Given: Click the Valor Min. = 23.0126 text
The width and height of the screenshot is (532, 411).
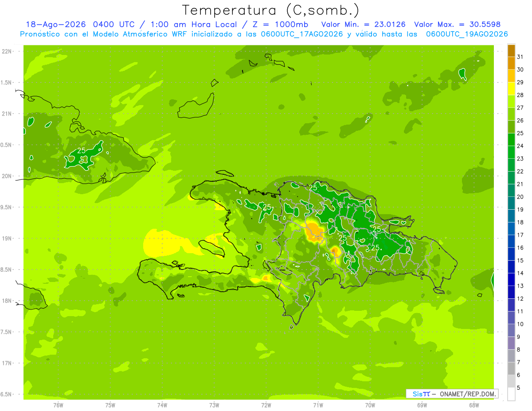Looking at the screenshot, I should pyautogui.click(x=364, y=24).
